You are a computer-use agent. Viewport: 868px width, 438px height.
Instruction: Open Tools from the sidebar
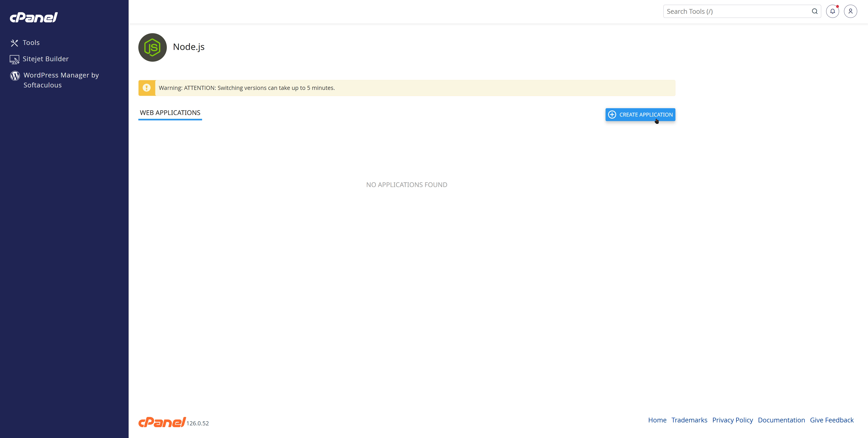pos(31,43)
